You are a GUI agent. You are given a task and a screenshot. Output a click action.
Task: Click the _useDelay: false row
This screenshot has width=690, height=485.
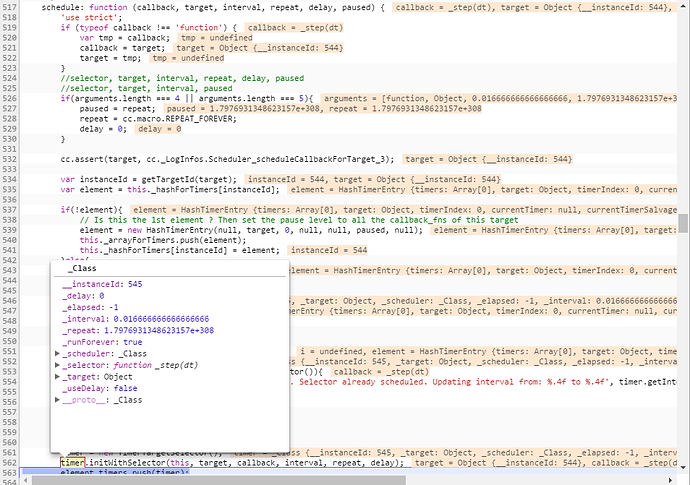tap(100, 388)
